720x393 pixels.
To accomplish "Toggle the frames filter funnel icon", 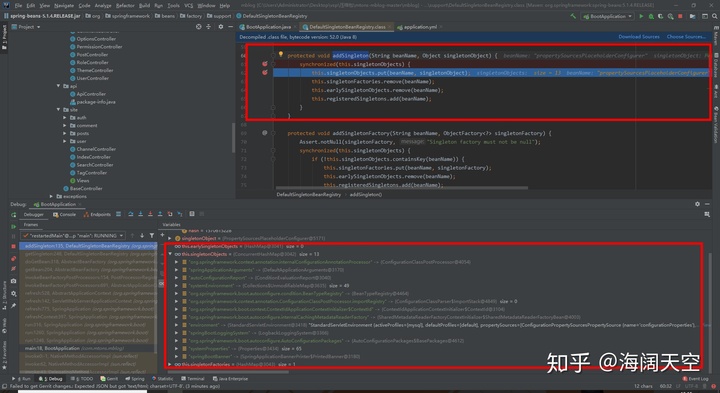I will click(152, 236).
